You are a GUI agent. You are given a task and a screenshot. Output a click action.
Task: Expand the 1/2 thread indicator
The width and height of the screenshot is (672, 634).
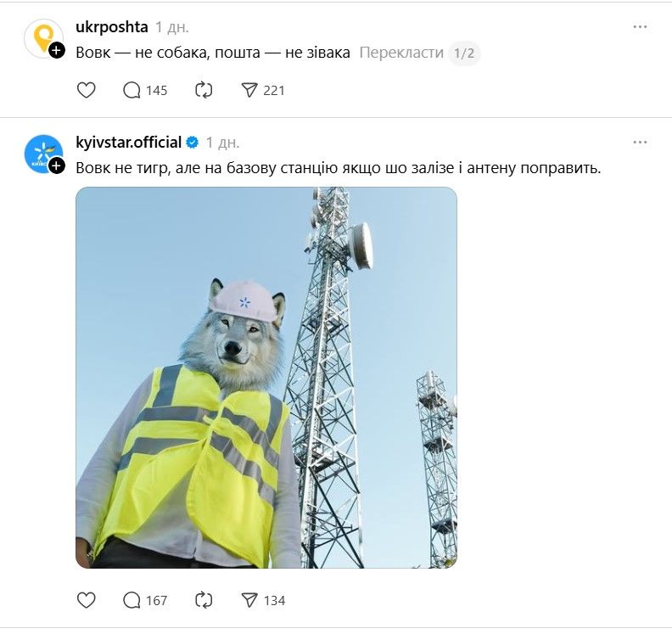(464, 53)
